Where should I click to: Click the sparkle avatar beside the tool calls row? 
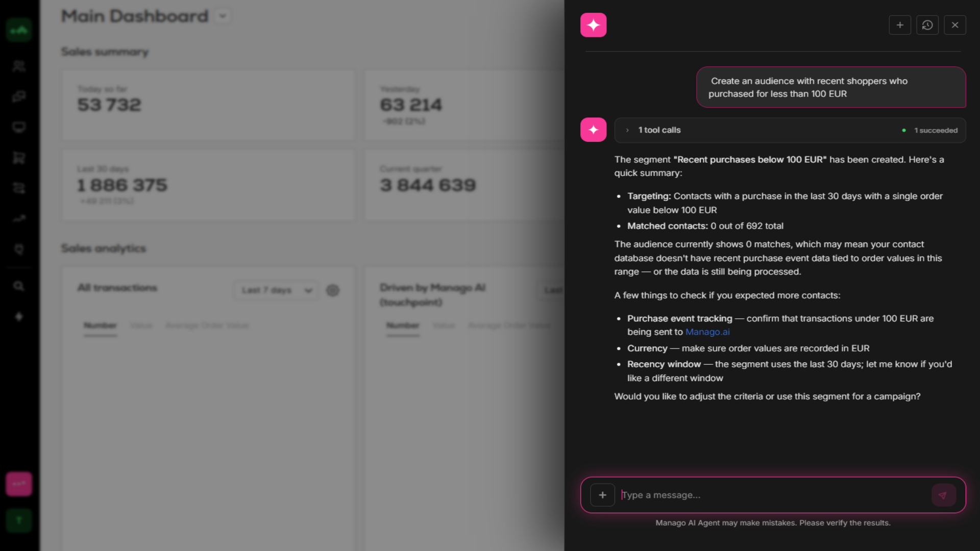[593, 130]
